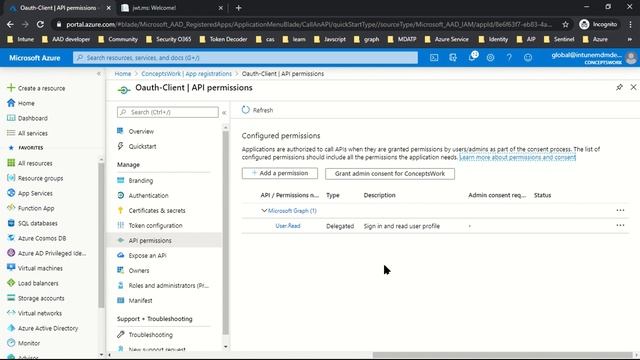Open Directory and subscription filter icon

(x=453, y=58)
